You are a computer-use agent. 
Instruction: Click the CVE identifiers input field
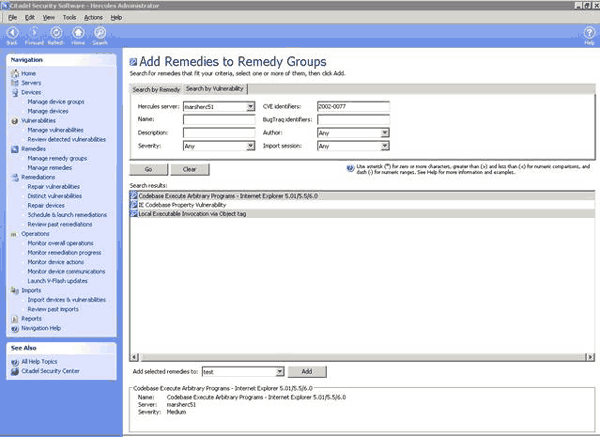(x=352, y=106)
